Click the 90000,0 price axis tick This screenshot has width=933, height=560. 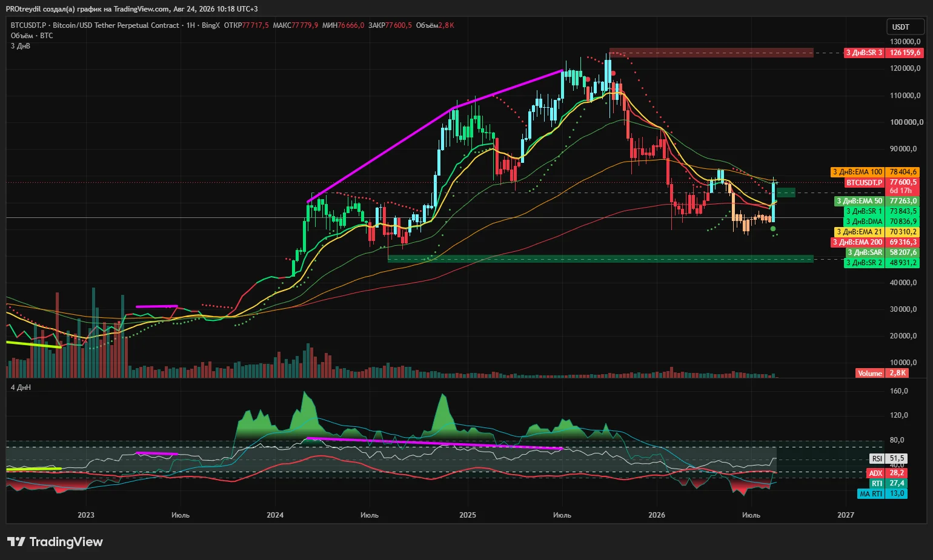(903, 149)
